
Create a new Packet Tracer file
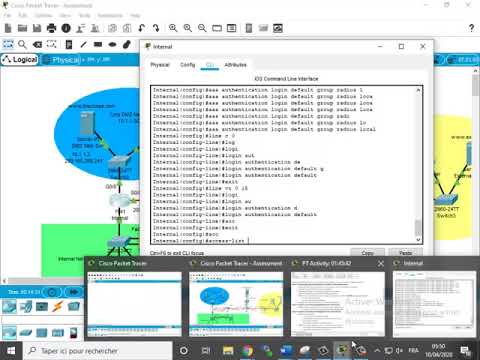(8, 28)
